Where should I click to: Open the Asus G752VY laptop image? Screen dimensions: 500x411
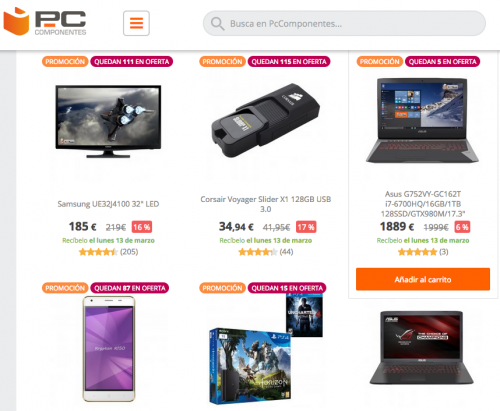point(422,120)
